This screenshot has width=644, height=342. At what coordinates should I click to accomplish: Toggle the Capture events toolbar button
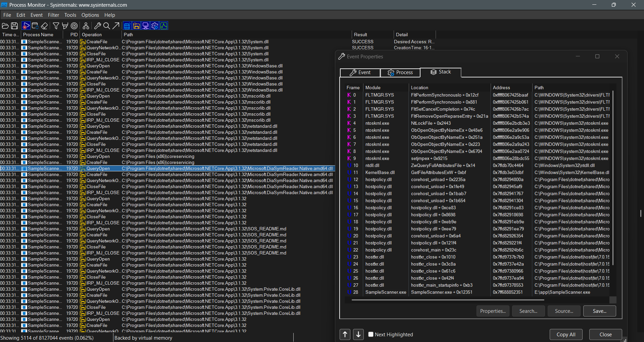(x=26, y=26)
